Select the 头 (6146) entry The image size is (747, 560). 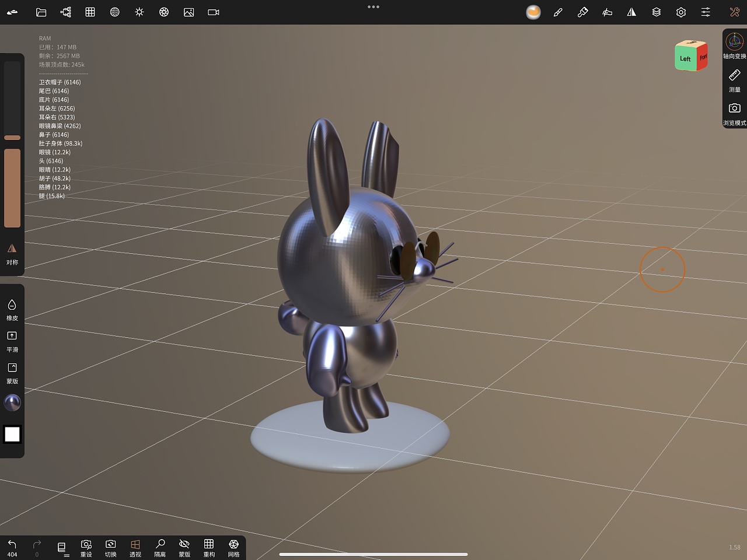[51, 161]
